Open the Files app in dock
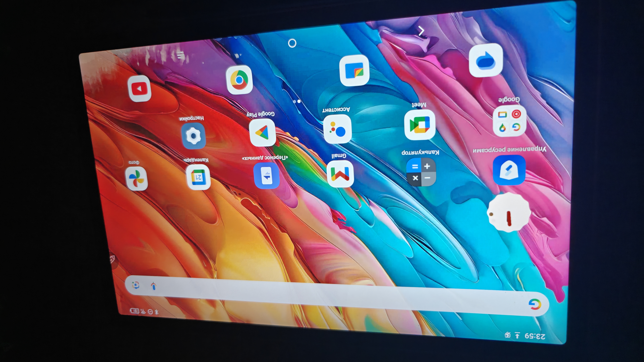Screen dimensions: 644x362 point(354,71)
